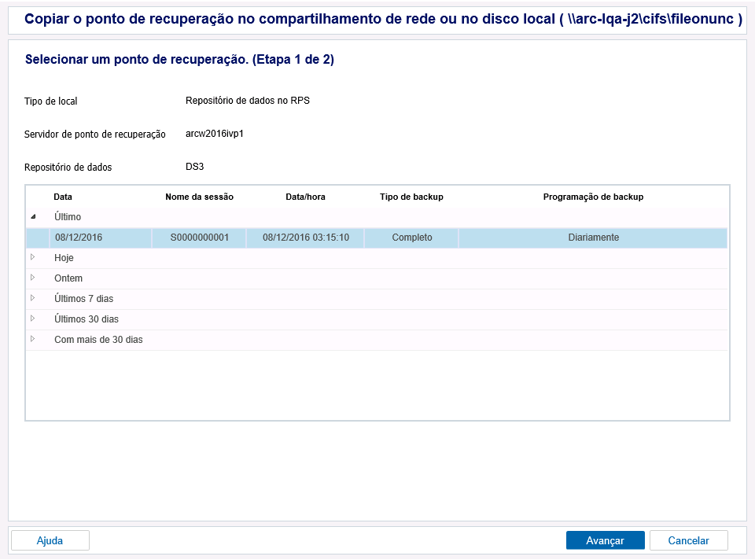Screen dimensions: 755x560
Task: Click the 08/12/2016 03:15:10 timestamp cell
Action: point(306,238)
